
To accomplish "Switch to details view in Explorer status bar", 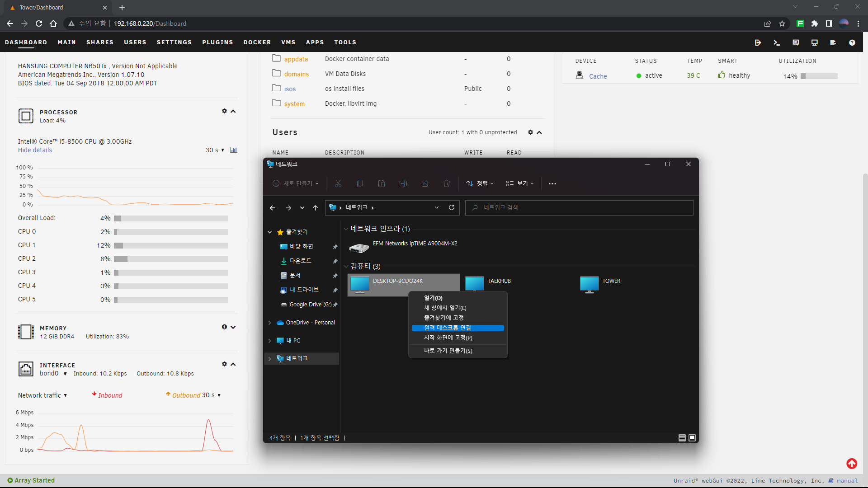I will (x=682, y=437).
